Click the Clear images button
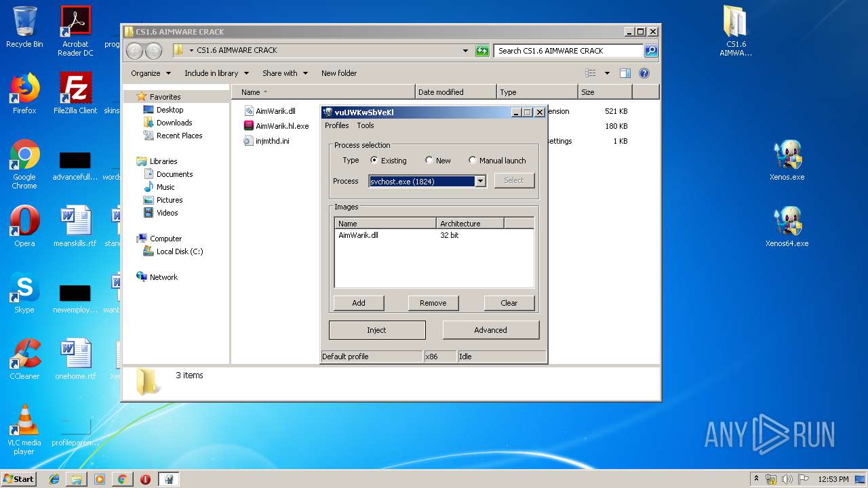Viewport: 868px width, 488px height. [x=509, y=303]
